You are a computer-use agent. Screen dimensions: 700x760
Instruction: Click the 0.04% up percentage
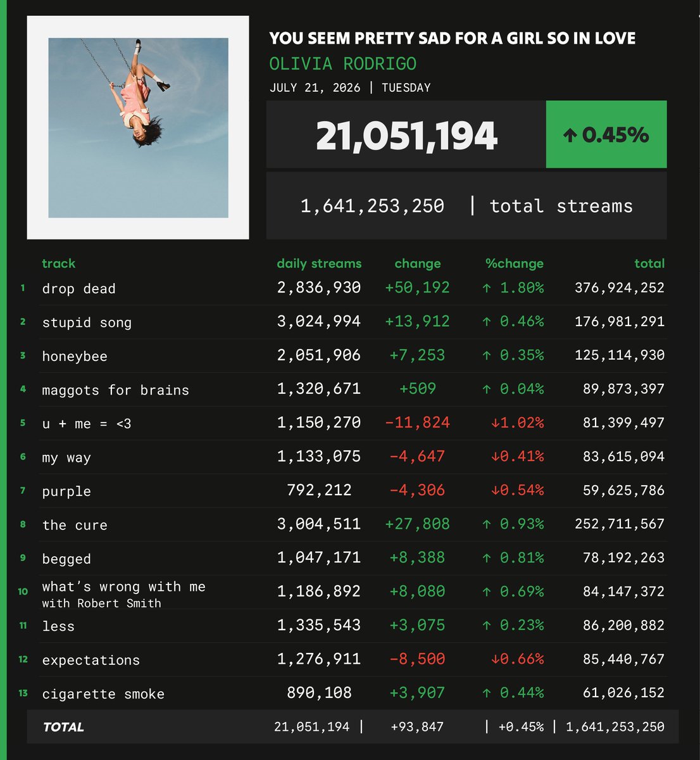(513, 389)
